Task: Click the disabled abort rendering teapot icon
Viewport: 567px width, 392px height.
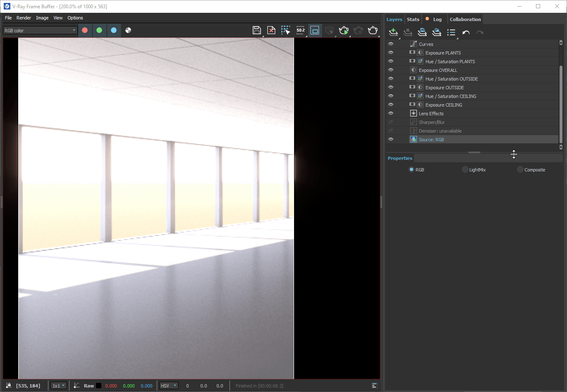Action: click(x=359, y=30)
